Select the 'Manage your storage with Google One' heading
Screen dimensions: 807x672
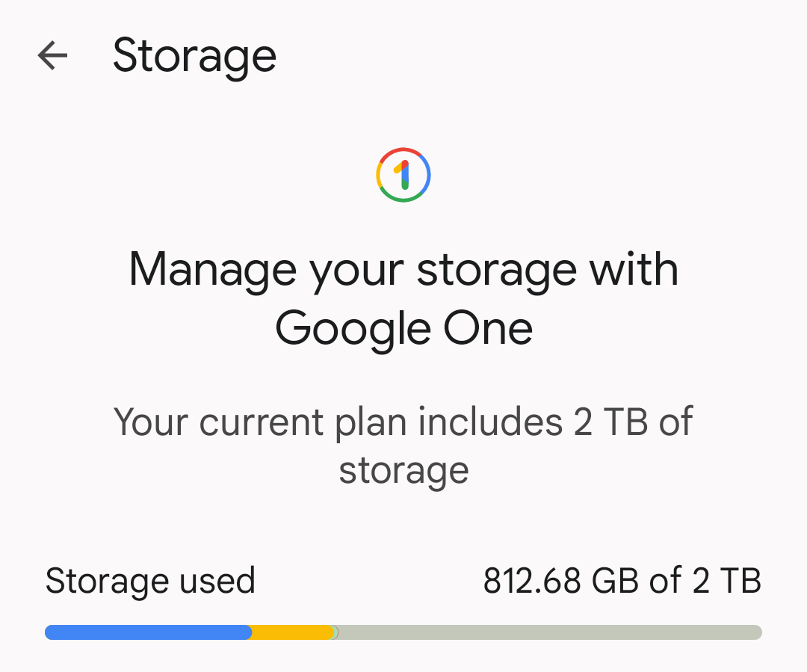point(403,299)
